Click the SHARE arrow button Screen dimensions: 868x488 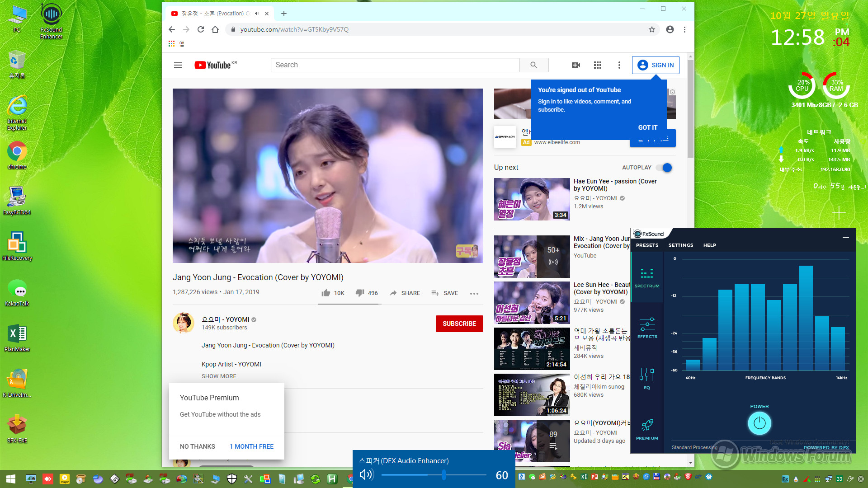(405, 293)
